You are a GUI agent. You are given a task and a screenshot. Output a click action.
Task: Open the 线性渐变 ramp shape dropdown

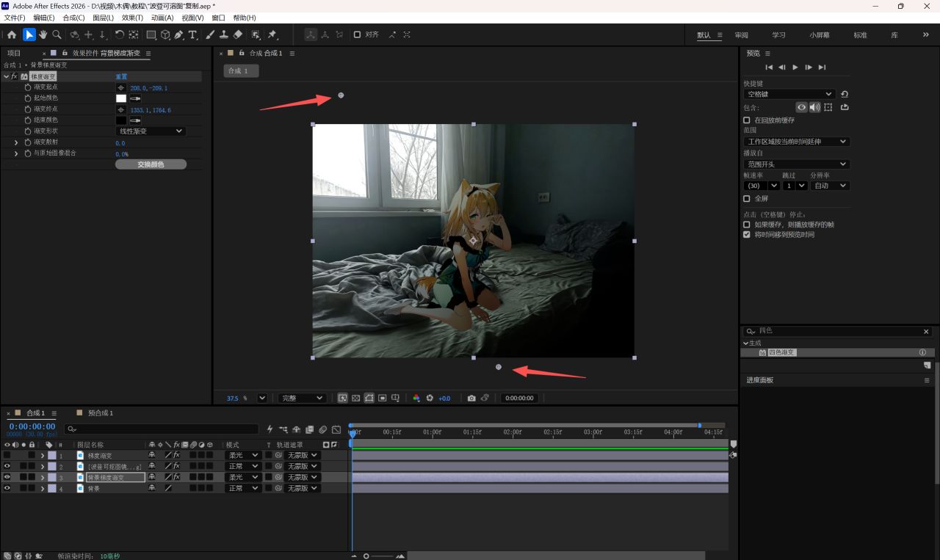[x=151, y=131]
